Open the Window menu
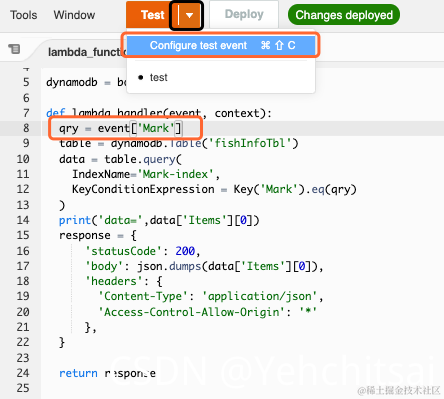The height and width of the screenshot is (399, 444). 74,15
